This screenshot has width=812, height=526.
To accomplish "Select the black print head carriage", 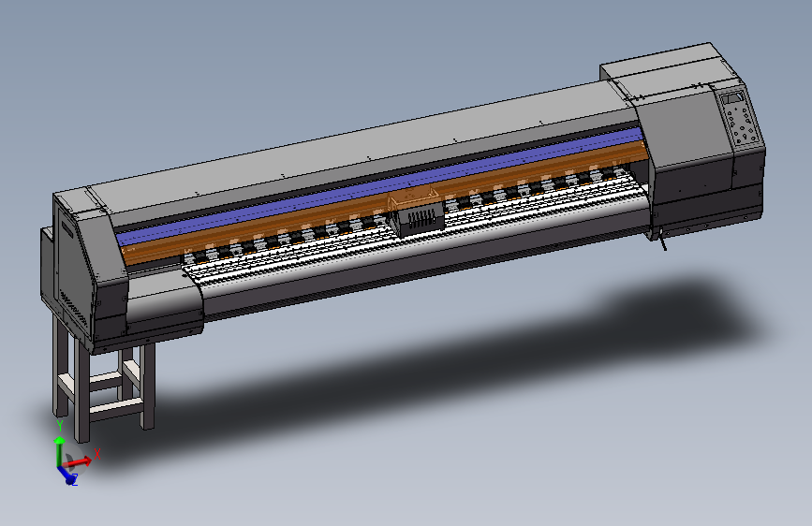I will [x=419, y=218].
